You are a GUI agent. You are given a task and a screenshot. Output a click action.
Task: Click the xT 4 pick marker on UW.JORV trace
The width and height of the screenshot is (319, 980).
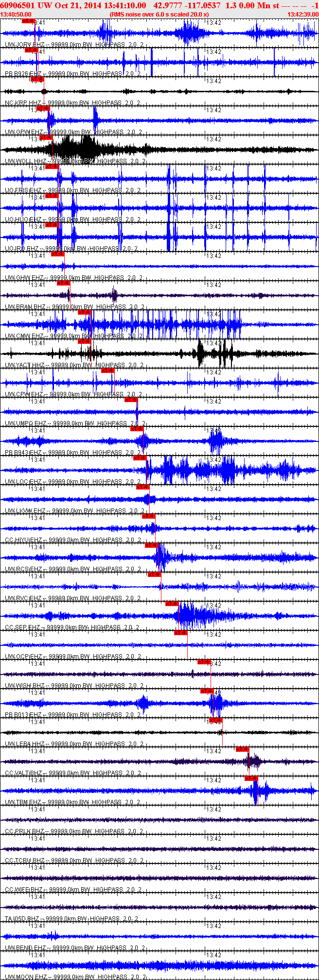[29, 21]
